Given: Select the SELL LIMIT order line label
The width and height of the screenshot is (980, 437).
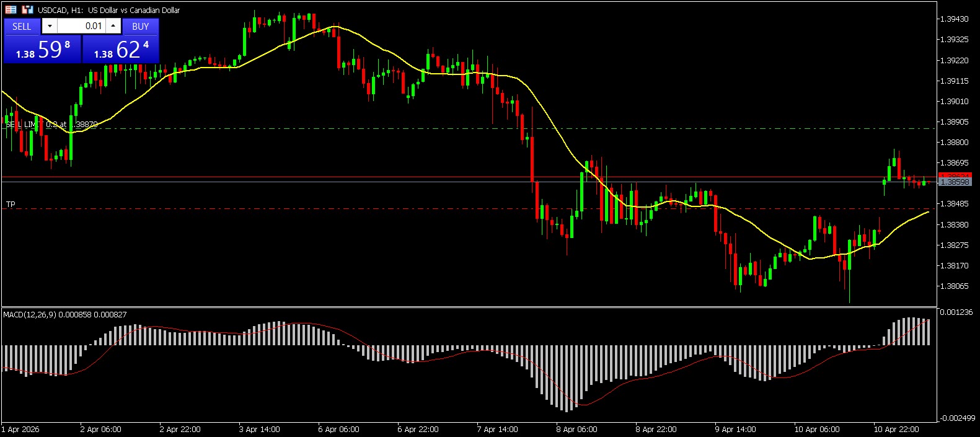Looking at the screenshot, I should point(51,125).
